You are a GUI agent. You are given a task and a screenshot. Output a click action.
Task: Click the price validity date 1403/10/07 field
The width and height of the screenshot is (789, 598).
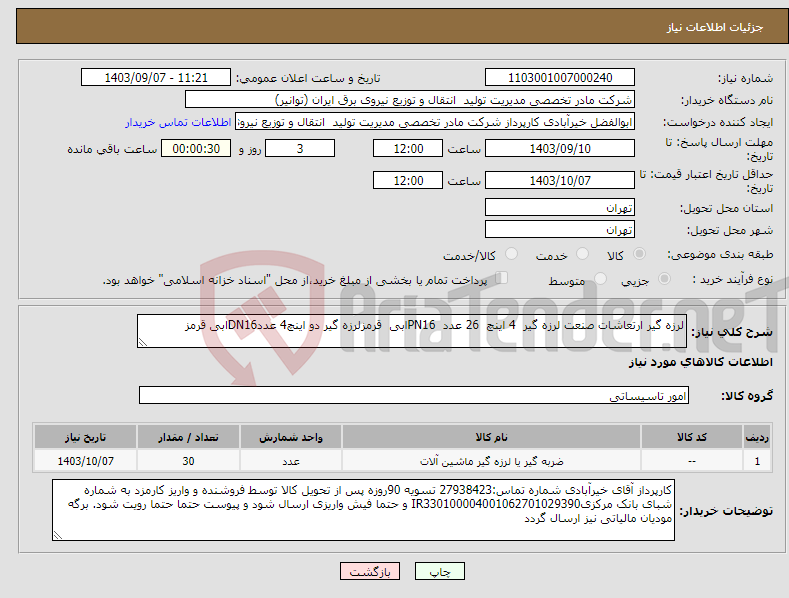[x=560, y=180]
